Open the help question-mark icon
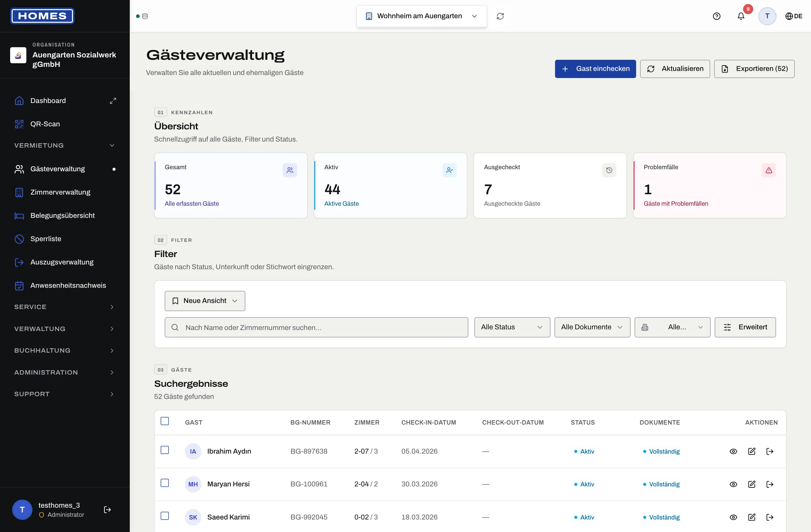The width and height of the screenshot is (811, 532). coord(716,16)
